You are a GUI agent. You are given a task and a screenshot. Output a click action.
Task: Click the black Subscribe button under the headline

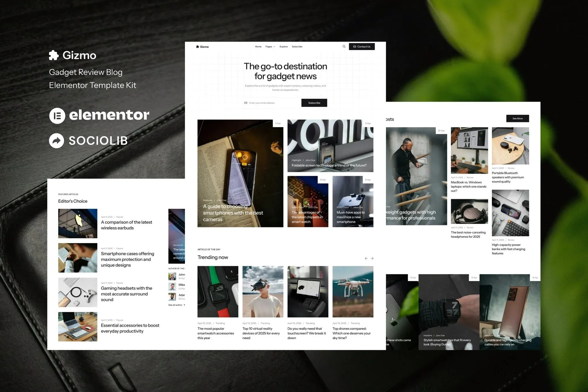click(x=314, y=103)
